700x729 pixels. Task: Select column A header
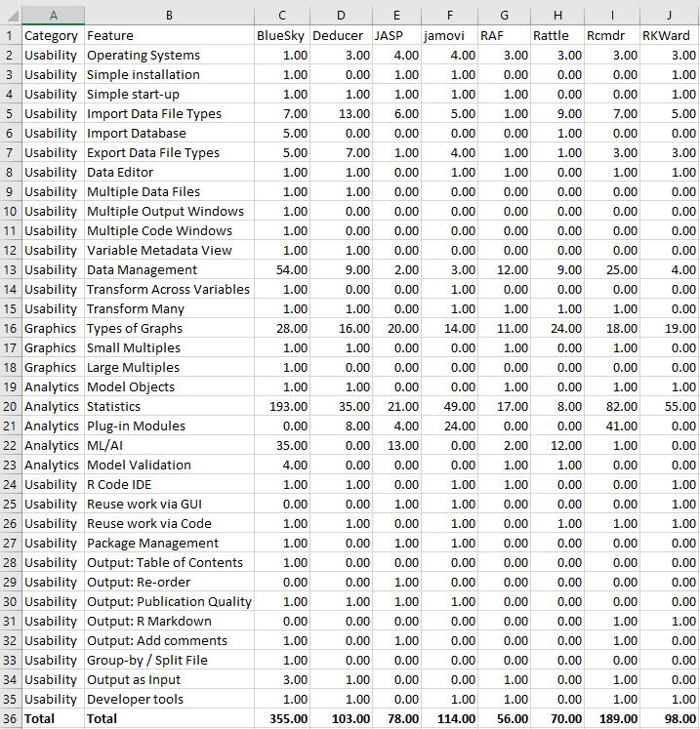pos(53,16)
